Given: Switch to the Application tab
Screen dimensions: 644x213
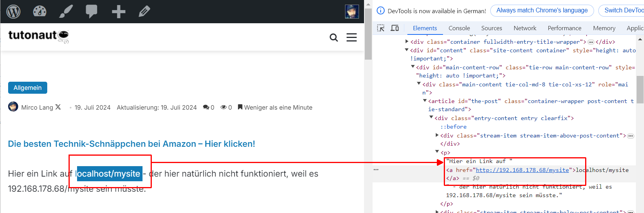Looking at the screenshot, I should (x=635, y=28).
